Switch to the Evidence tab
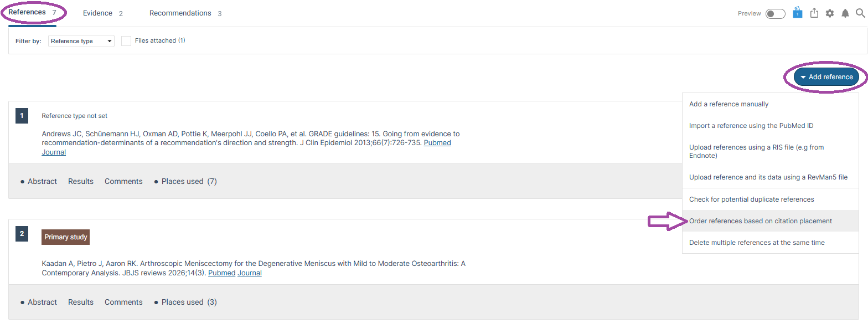The height and width of the screenshot is (323, 868). [x=98, y=13]
